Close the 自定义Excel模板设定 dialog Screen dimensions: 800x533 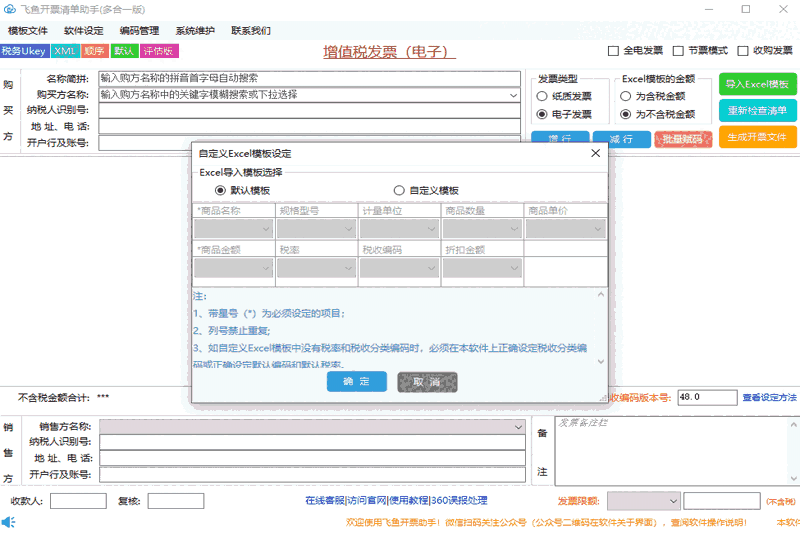595,153
